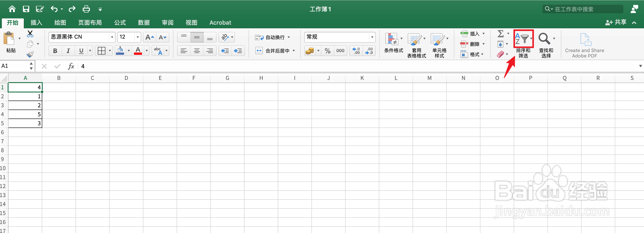Click the AutoSum sigma icon
644x233 pixels.
(500, 34)
